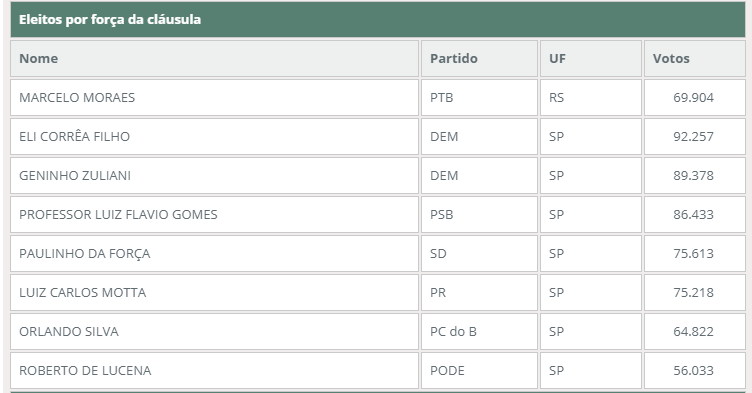The height and width of the screenshot is (393, 752).
Task: Click the Partido column header
Action: (x=479, y=59)
